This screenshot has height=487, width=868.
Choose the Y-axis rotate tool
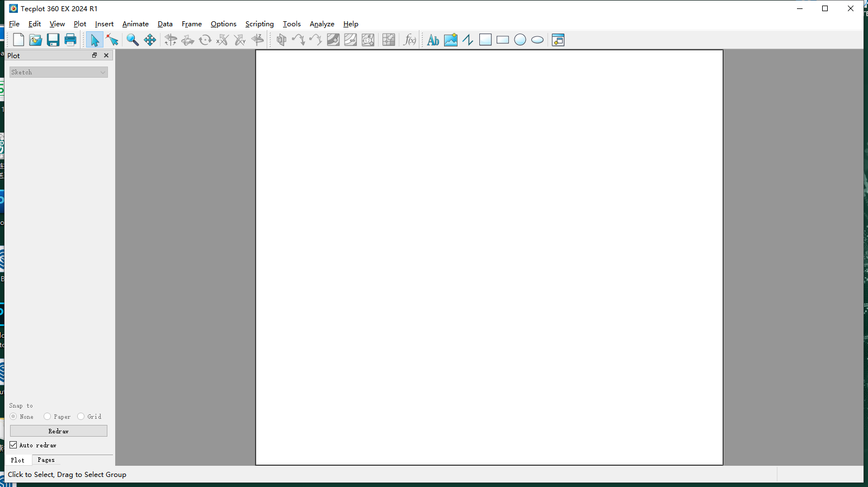click(x=240, y=40)
